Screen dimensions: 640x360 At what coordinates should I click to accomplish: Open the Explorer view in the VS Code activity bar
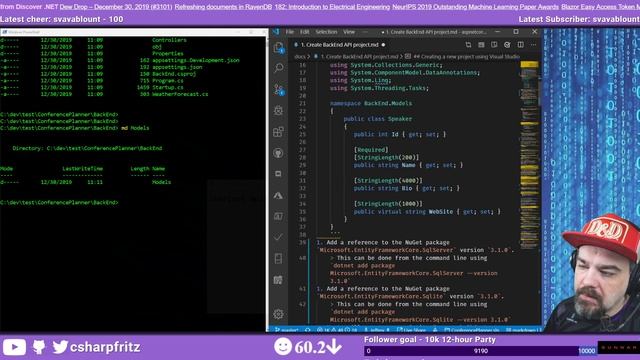[279, 48]
